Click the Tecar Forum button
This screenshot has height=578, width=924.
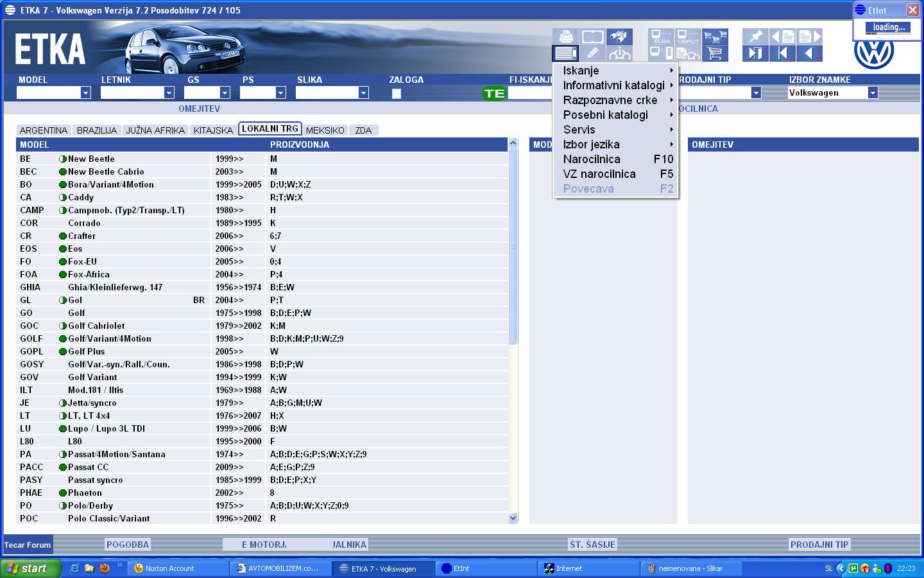click(x=28, y=545)
